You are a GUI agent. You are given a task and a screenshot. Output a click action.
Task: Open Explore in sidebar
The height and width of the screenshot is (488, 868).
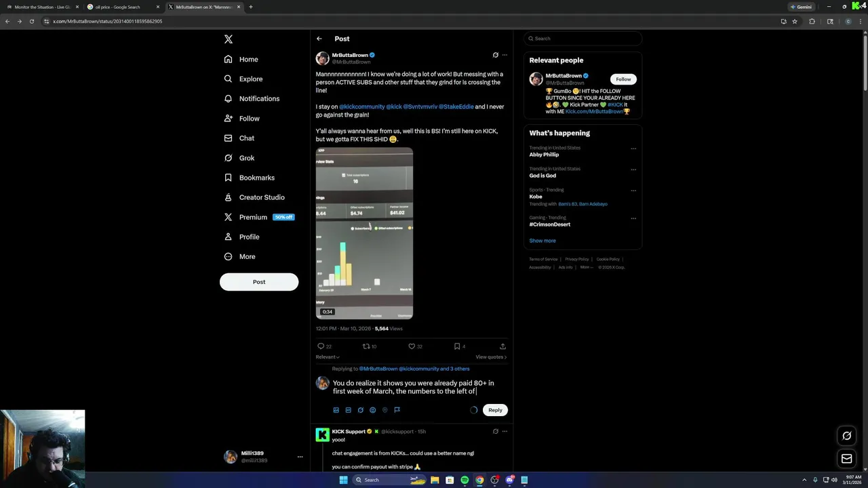coord(243,79)
